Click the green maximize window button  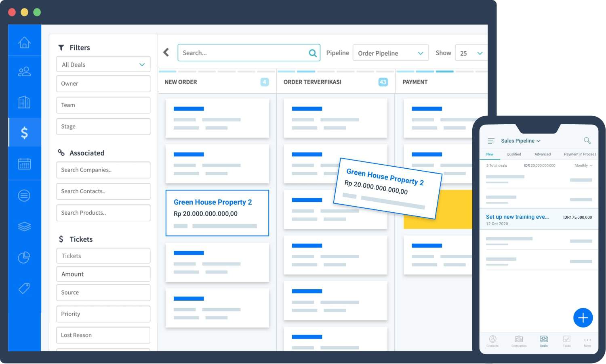37,12
